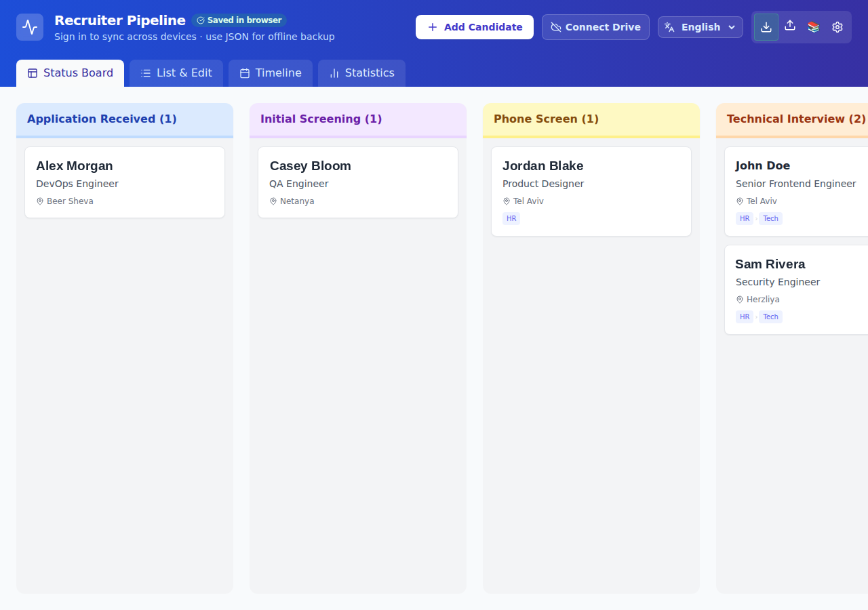Click the QA Engineer role text
The height and width of the screenshot is (610, 868).
click(x=299, y=184)
